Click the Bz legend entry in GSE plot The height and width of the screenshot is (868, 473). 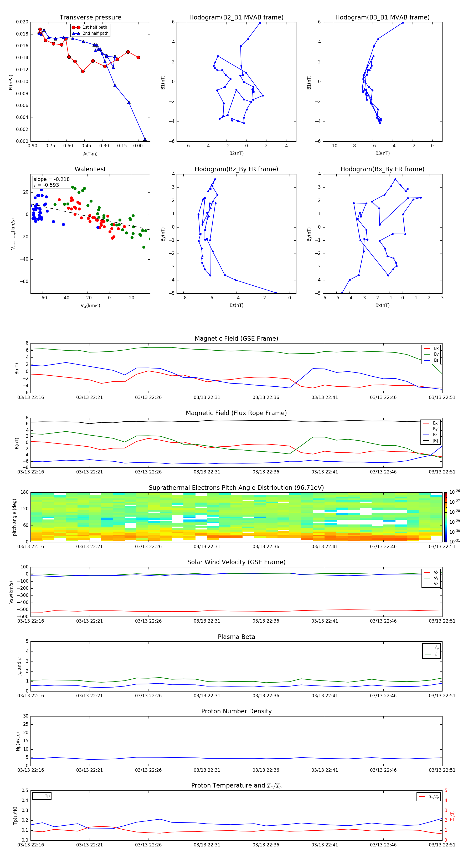click(431, 360)
